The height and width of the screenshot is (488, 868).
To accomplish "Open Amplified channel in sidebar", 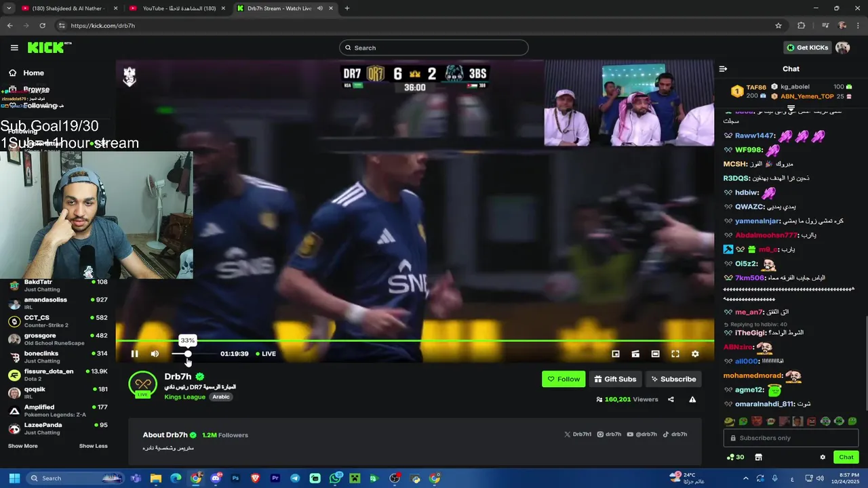I will (58, 411).
